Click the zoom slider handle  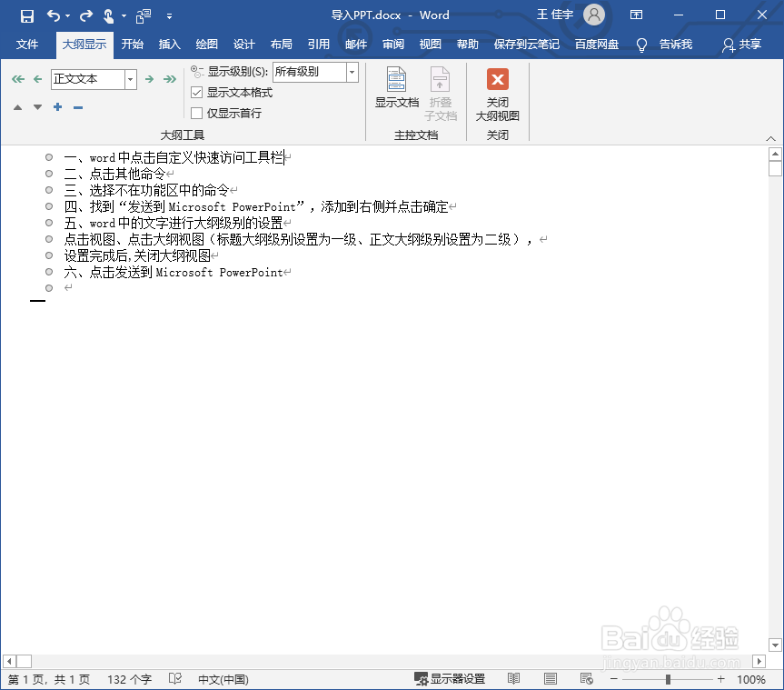tap(668, 679)
